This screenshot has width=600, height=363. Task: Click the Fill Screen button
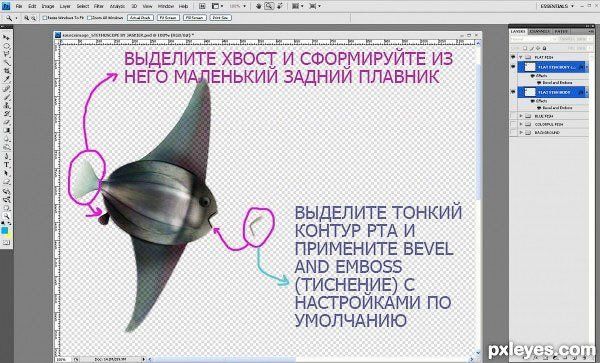pyautogui.click(x=195, y=18)
